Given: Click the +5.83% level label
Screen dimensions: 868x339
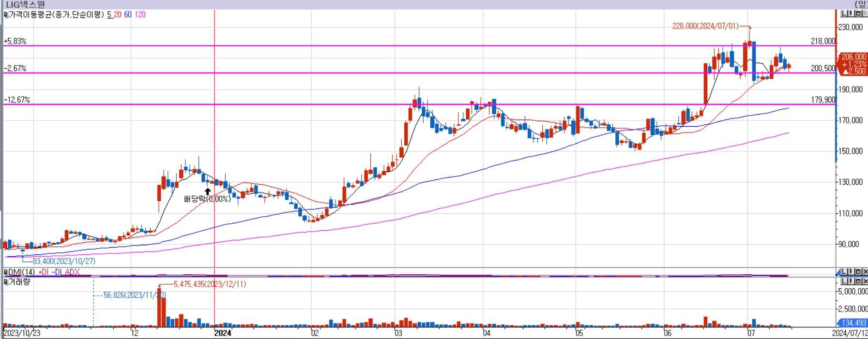Looking at the screenshot, I should coord(15,42).
